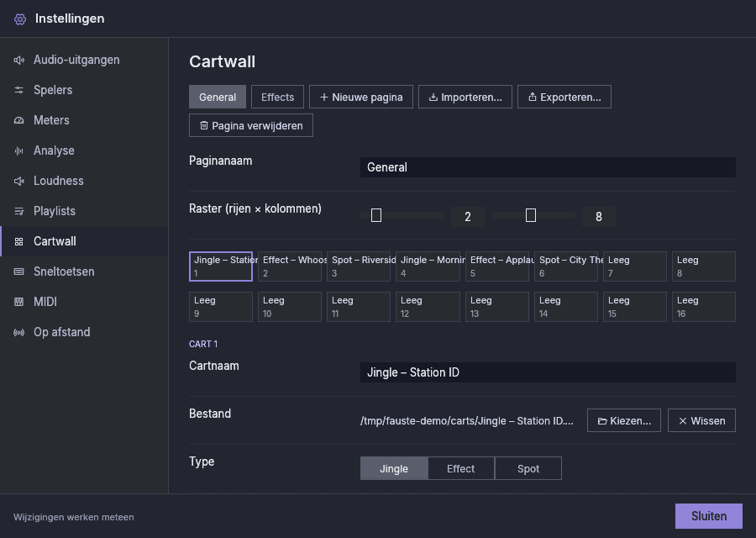Screen dimensions: 756x538
Task: Select empty cart slot 16
Action: pos(704,307)
